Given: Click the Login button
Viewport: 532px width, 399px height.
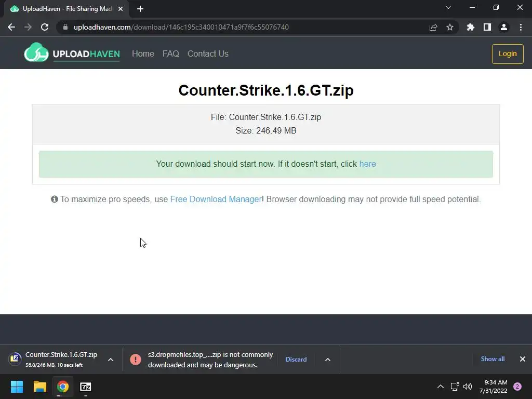Looking at the screenshot, I should click(x=508, y=54).
